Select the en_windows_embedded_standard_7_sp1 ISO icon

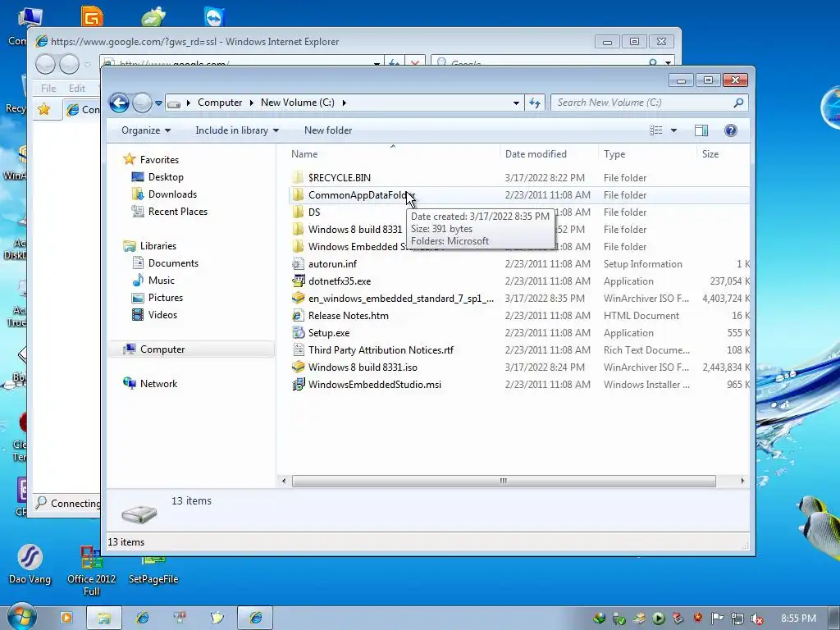[298, 298]
